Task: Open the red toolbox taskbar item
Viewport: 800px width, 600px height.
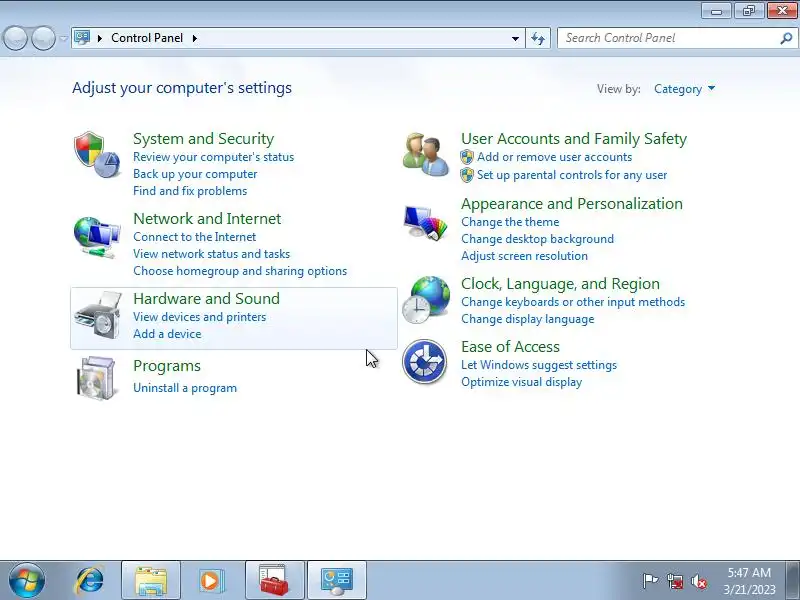Action: click(274, 580)
